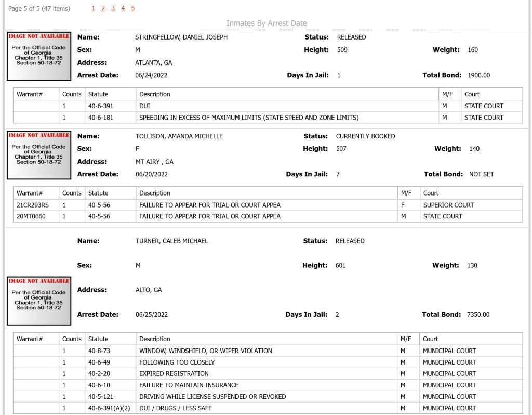
Task: Click the EXPIRED REGISTRATION charge row
Action: pos(268,373)
